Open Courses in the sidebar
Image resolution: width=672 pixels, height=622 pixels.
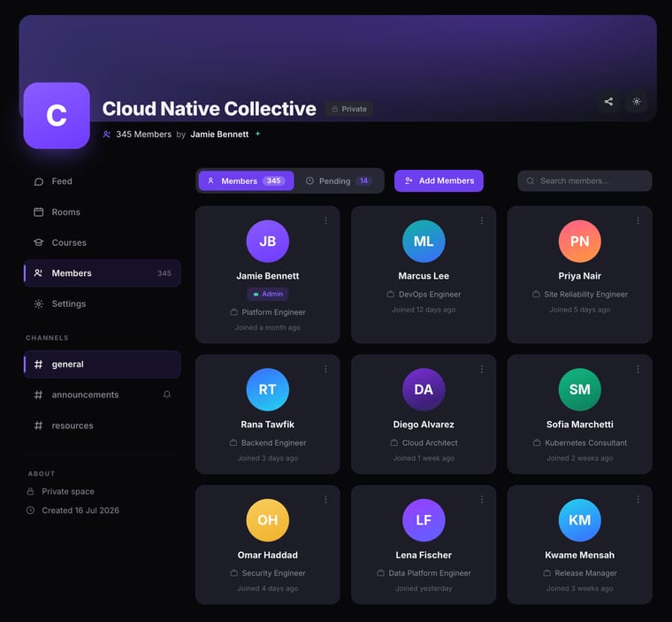click(x=102, y=242)
